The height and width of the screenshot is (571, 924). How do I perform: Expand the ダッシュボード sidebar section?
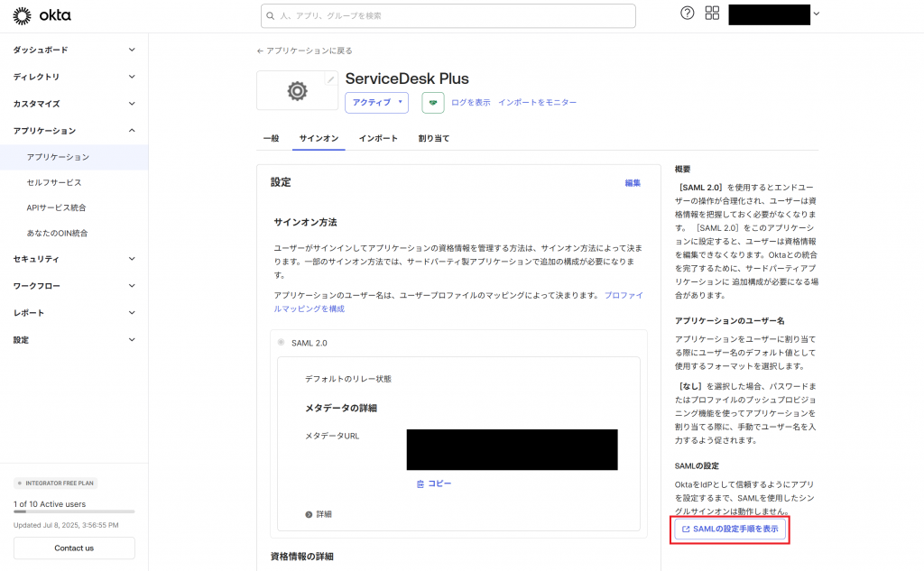(74, 51)
